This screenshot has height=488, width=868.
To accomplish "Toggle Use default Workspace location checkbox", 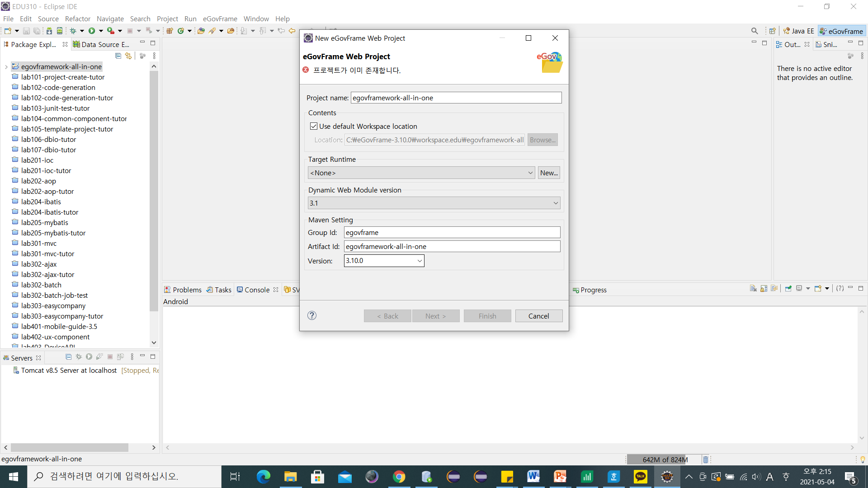I will click(314, 126).
